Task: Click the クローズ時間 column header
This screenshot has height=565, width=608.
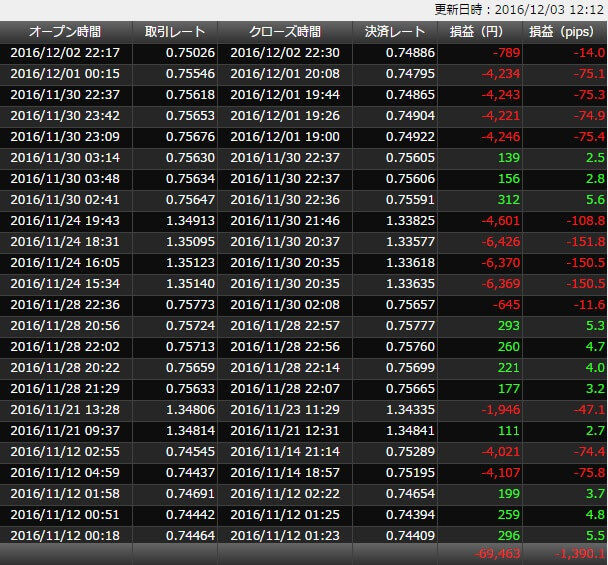Action: tap(285, 32)
